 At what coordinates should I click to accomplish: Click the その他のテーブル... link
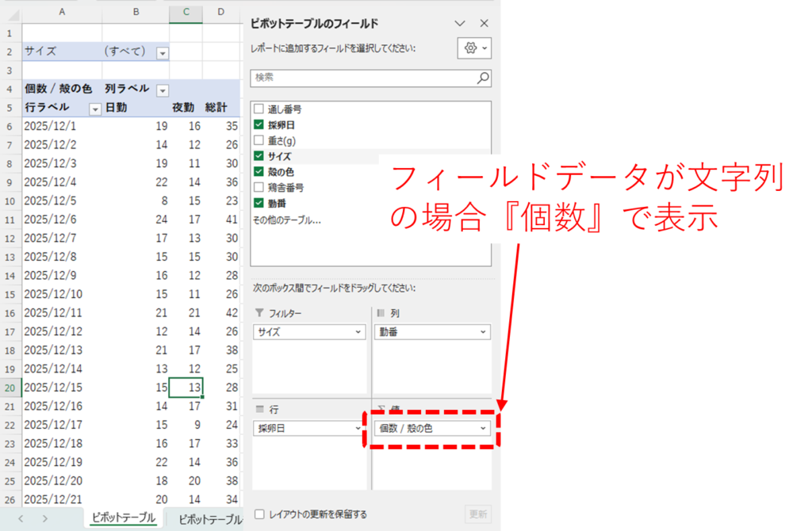click(286, 220)
